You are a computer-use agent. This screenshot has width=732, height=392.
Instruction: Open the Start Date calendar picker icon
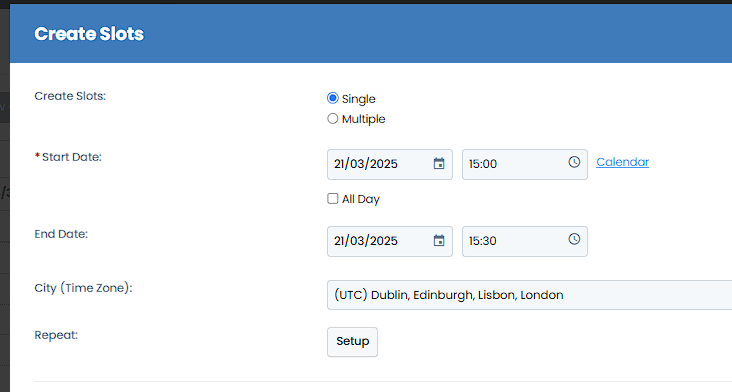tap(439, 164)
